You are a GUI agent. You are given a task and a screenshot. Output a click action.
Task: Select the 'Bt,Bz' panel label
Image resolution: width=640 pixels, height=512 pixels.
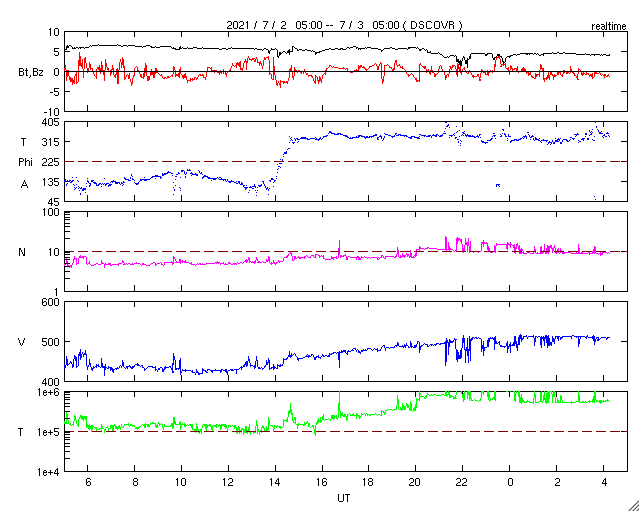coord(31,74)
